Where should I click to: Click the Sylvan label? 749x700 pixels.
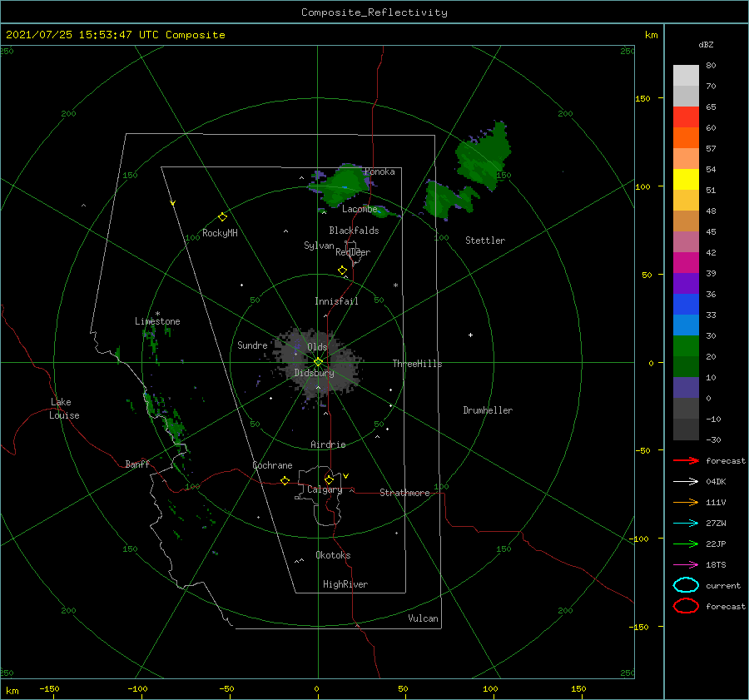[x=319, y=246]
